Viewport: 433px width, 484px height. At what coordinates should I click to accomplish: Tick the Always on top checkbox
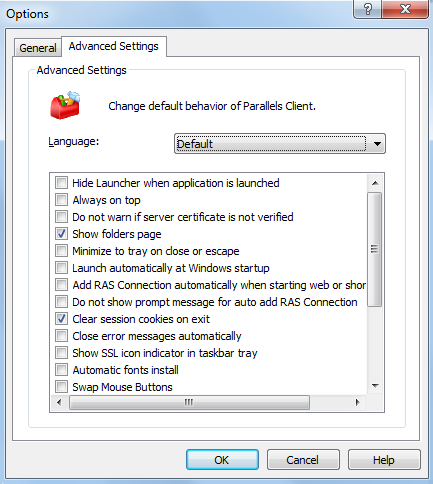(61, 200)
